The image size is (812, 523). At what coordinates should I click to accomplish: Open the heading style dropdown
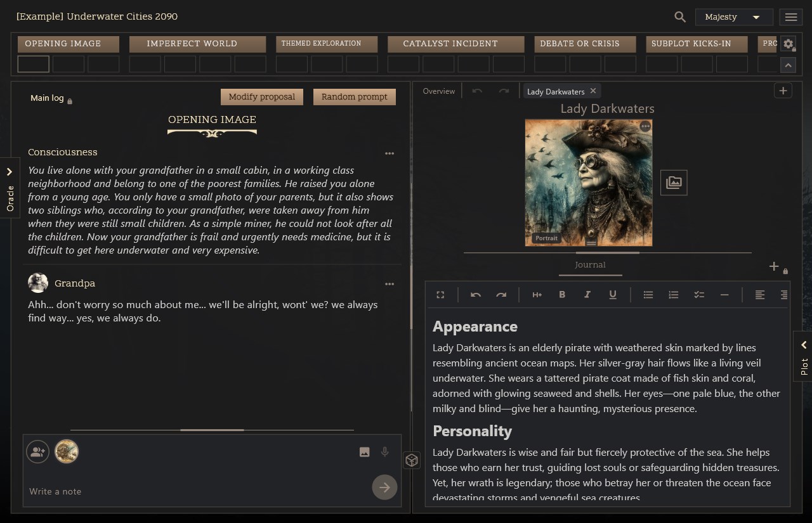(537, 295)
